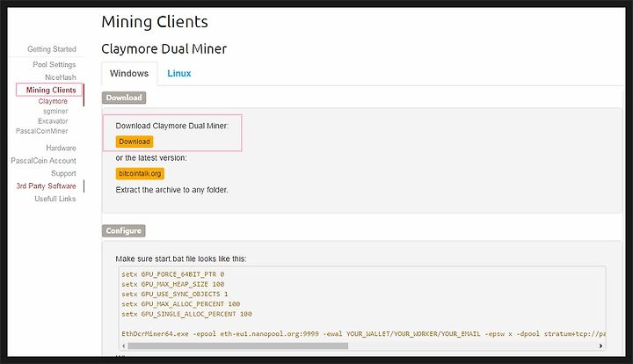Image resolution: width=633 pixels, height=364 pixels.
Task: Open Usefull Links in sidebar
Action: click(x=55, y=199)
